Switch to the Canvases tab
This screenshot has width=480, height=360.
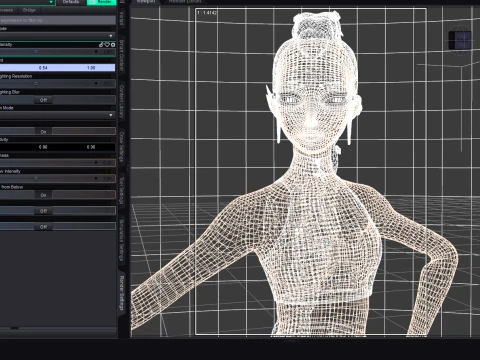coord(7,10)
